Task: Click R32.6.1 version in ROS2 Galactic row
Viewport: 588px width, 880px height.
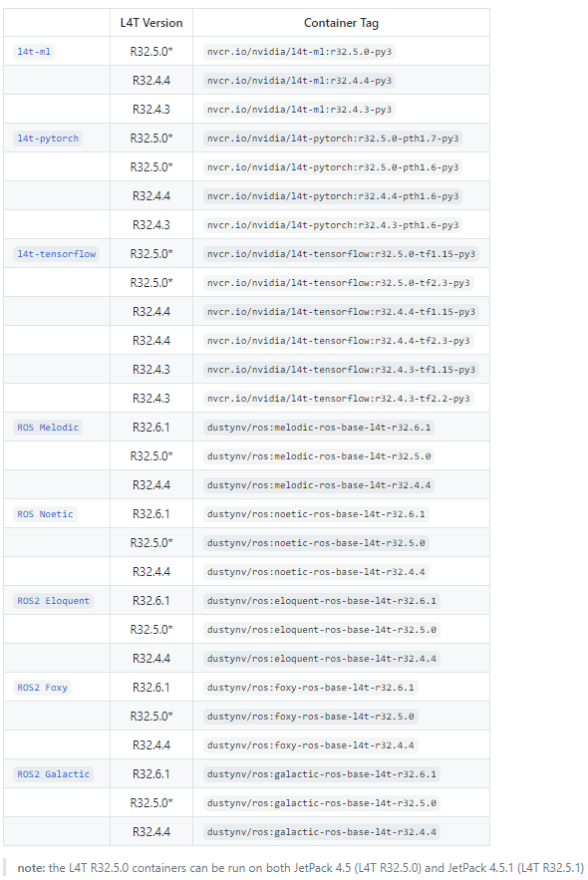Action: (151, 774)
